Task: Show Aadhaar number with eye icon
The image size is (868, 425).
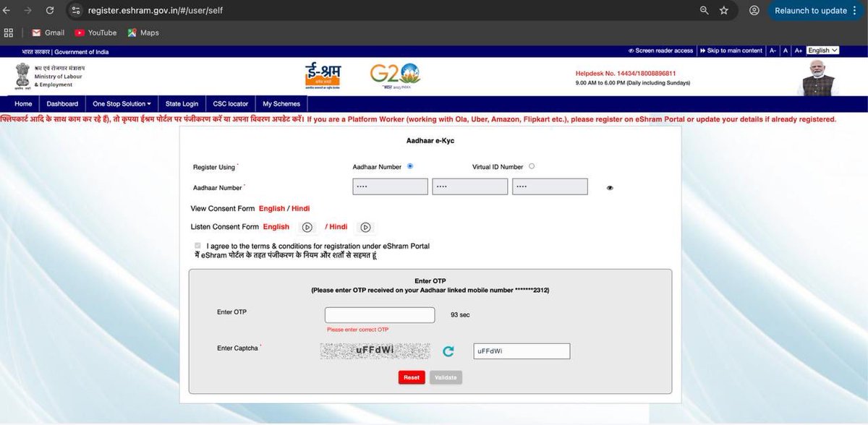Action: tap(610, 188)
